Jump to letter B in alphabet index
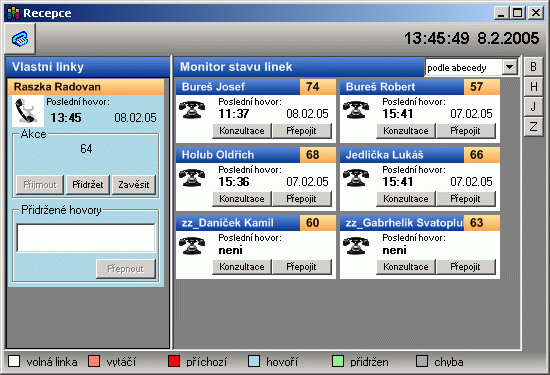Screen dimensions: 550x375 tap(534, 67)
